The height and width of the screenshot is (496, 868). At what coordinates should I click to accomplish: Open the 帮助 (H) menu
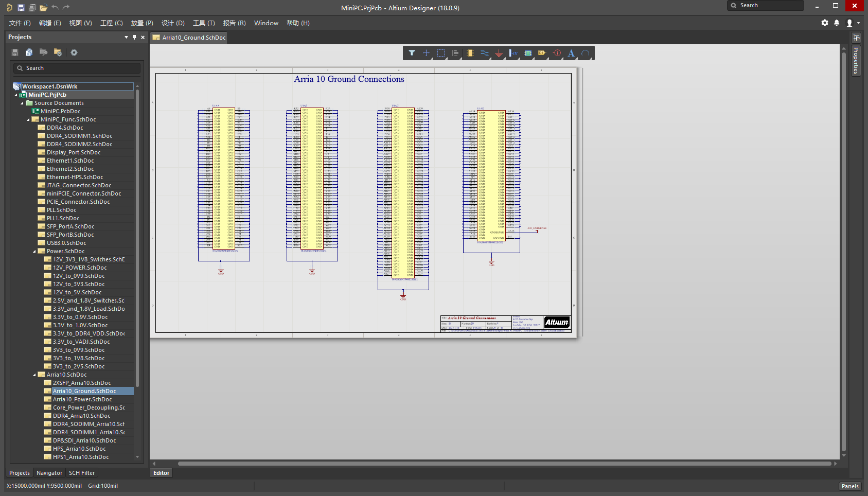click(x=298, y=23)
